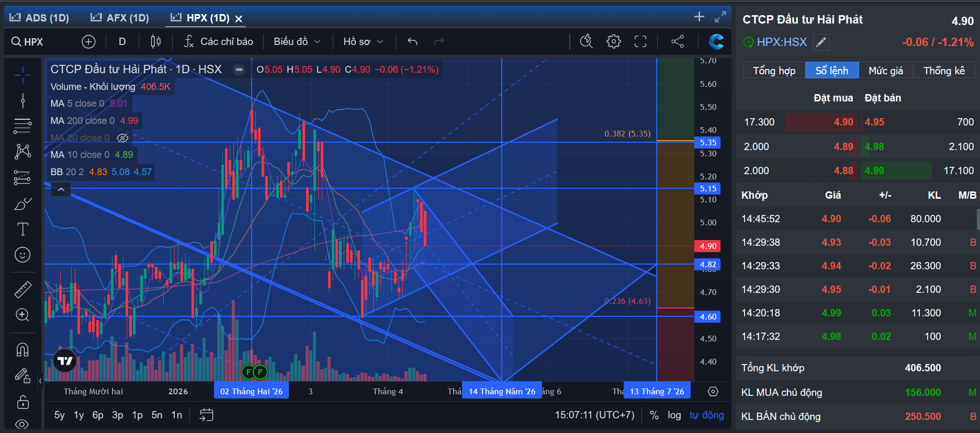Select the 6p time range
The height and width of the screenshot is (433, 980).
pos(98,415)
